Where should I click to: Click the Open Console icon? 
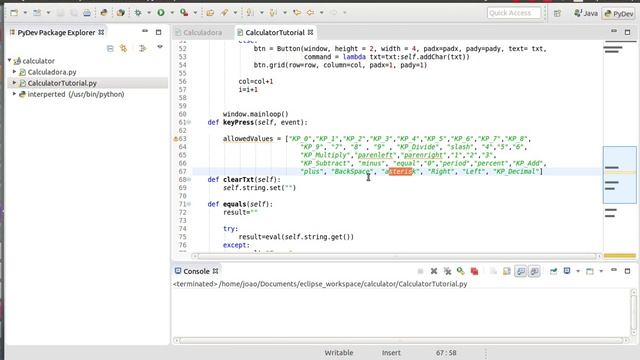click(590, 271)
